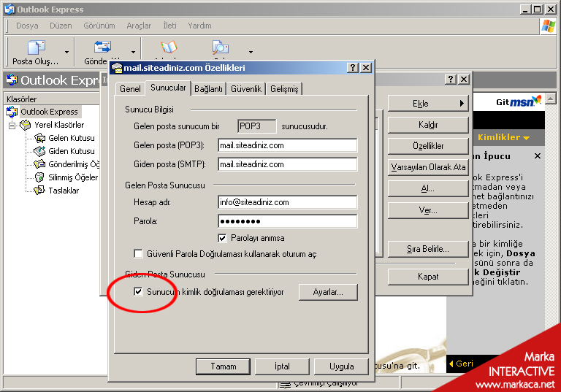Open the Araçlar menu
This screenshot has height=392, width=561.
tap(139, 26)
